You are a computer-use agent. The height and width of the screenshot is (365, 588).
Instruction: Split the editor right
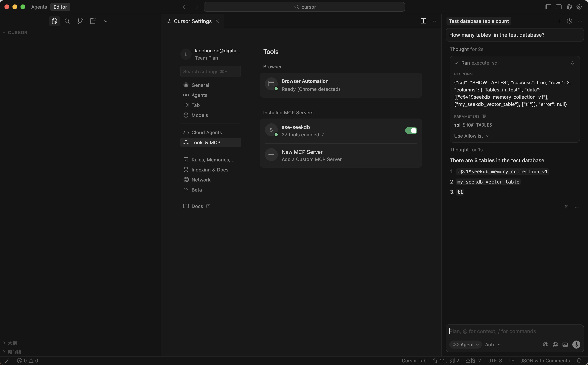[x=423, y=21]
